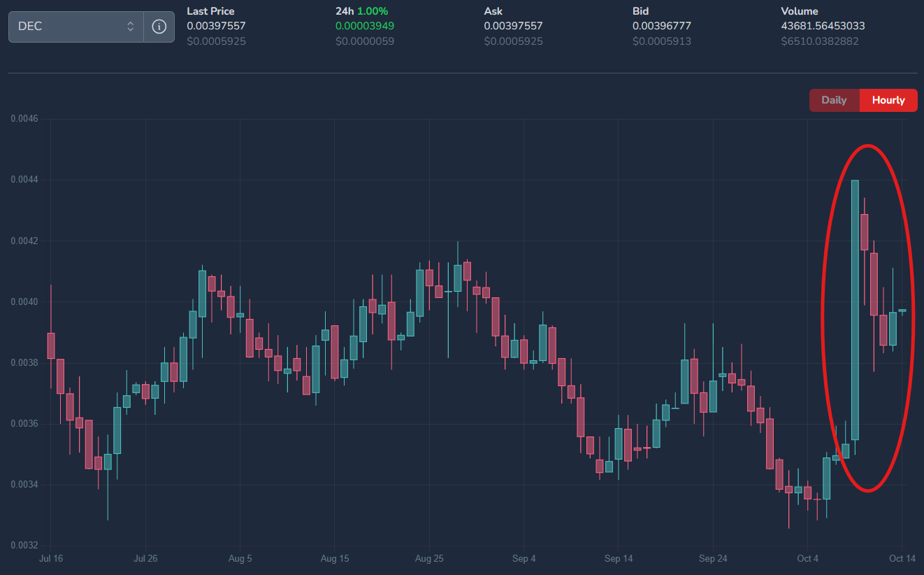Viewport: 924px width, 575px height.
Task: Click the Oct 14 date axis label
Action: coord(902,558)
